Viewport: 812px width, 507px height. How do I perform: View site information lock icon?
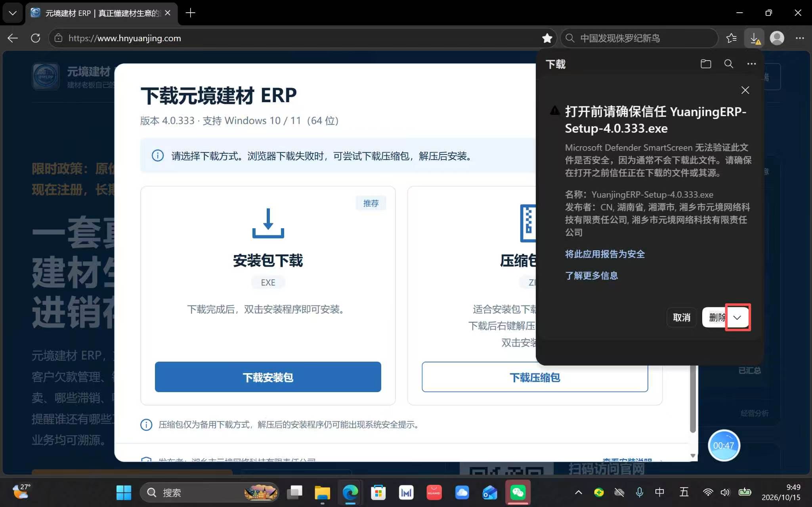click(58, 38)
